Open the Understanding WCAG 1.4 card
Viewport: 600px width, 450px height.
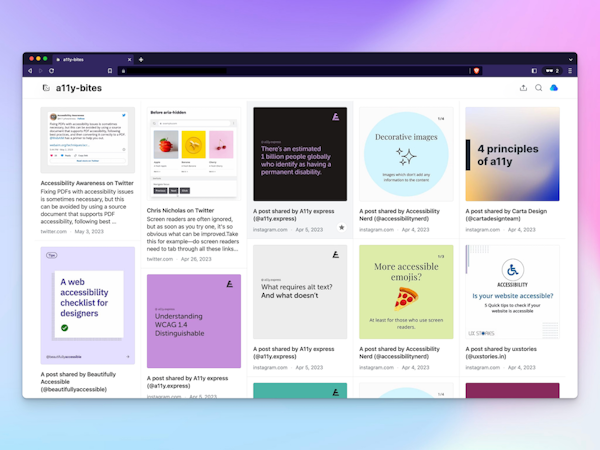coord(194,321)
